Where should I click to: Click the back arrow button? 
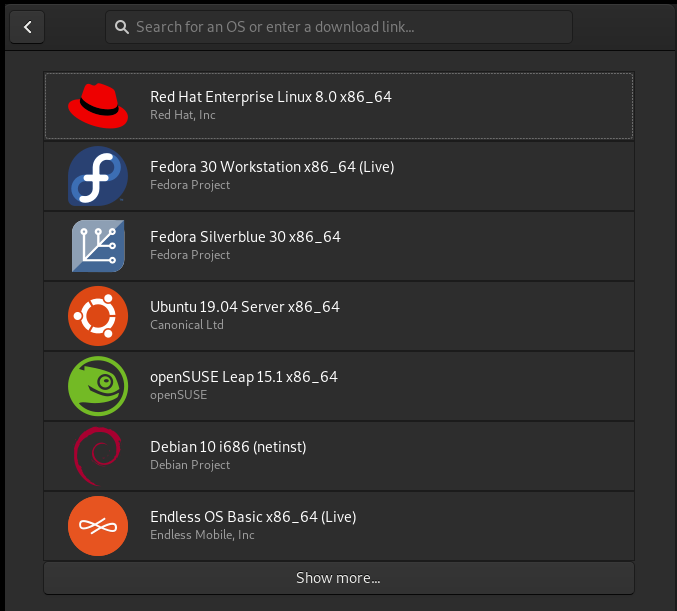coord(27,27)
